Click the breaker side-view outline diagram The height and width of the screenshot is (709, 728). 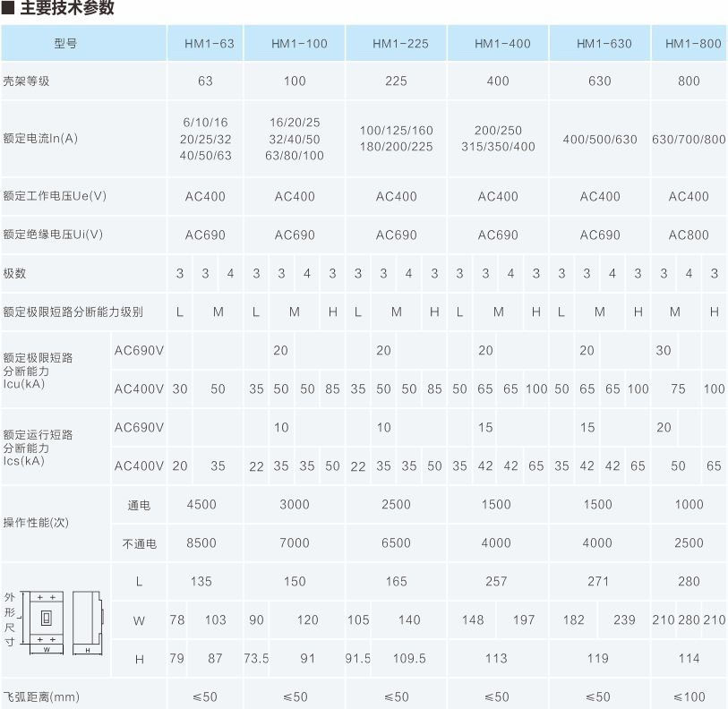click(x=88, y=622)
